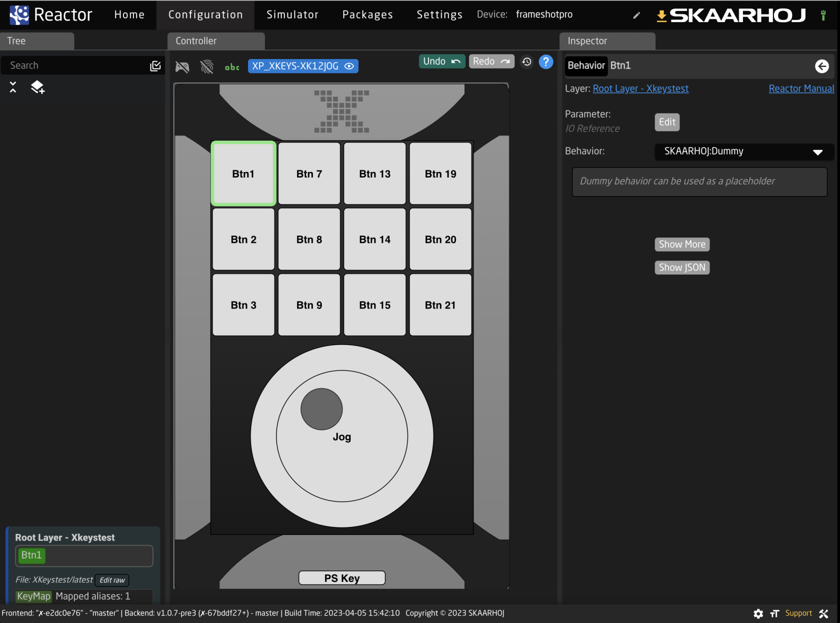Toggle the crossed-out fingerprint icon

pyautogui.click(x=206, y=66)
